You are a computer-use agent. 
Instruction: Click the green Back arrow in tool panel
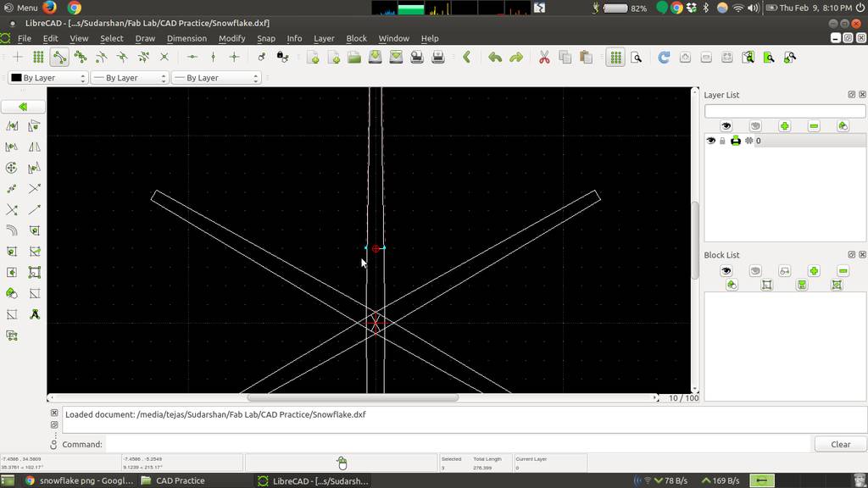[23, 106]
